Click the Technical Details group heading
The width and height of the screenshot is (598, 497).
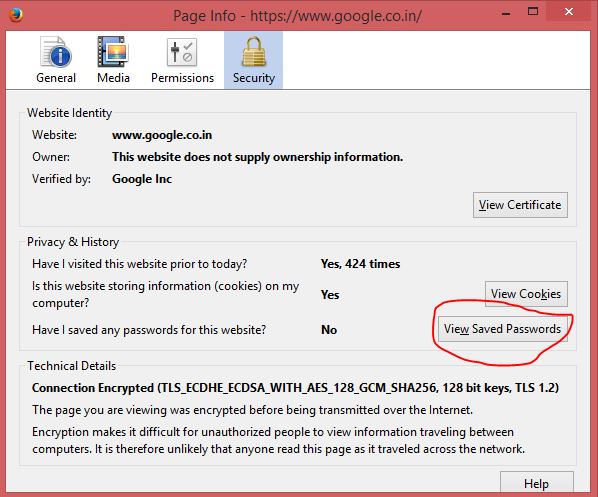71,366
